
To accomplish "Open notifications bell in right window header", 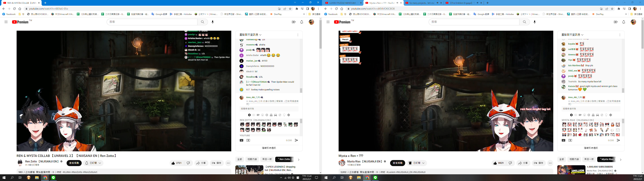I will pyautogui.click(x=624, y=22).
